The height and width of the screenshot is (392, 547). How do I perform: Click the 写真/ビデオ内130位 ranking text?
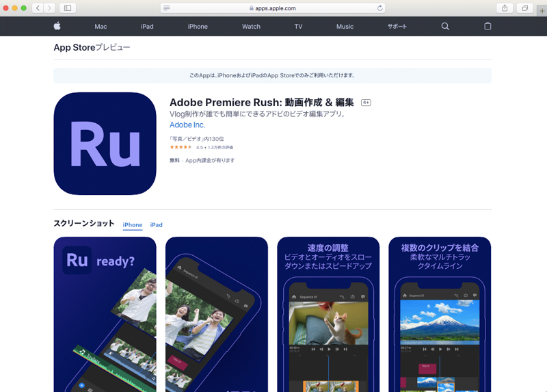197,139
